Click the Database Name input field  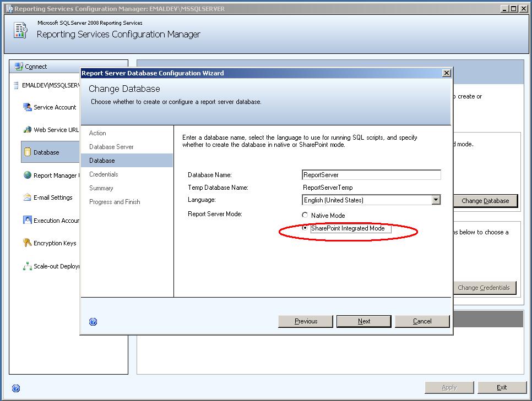371,174
